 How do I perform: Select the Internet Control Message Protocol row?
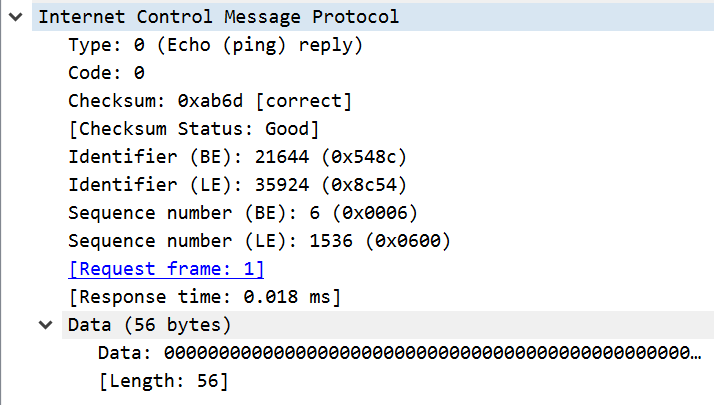pyautogui.click(x=218, y=17)
